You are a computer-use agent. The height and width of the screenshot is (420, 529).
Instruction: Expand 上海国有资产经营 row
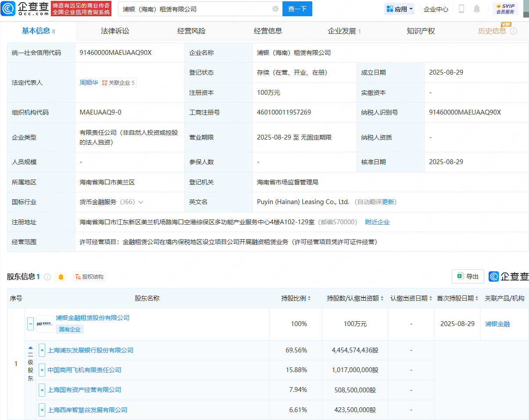[x=42, y=390]
